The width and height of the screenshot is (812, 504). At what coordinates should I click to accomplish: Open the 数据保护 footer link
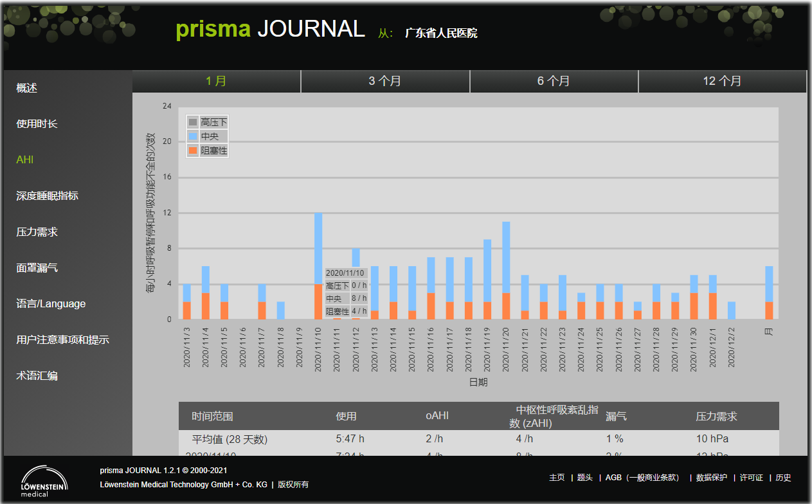[712, 478]
